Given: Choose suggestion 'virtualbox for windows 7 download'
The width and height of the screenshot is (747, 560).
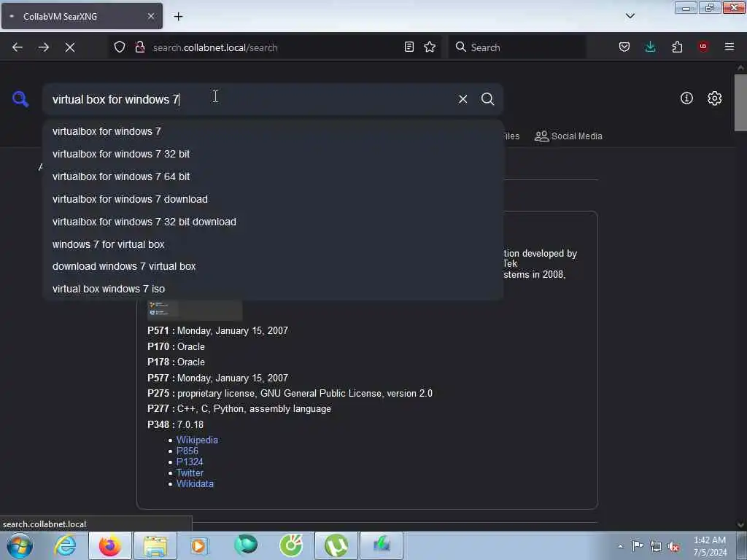Looking at the screenshot, I should [x=273, y=199].
